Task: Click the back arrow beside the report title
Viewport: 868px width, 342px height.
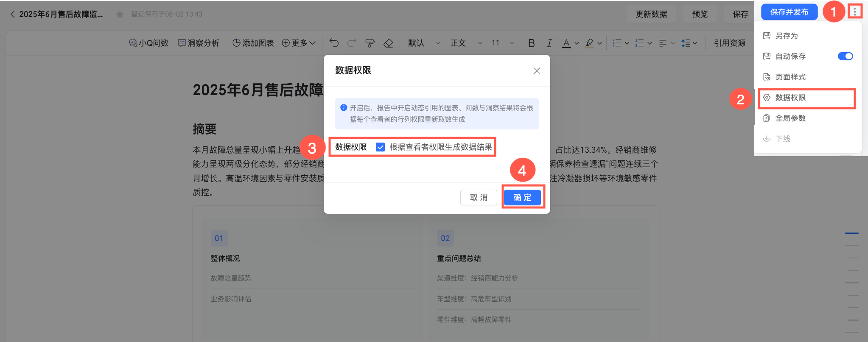Action: (x=12, y=14)
